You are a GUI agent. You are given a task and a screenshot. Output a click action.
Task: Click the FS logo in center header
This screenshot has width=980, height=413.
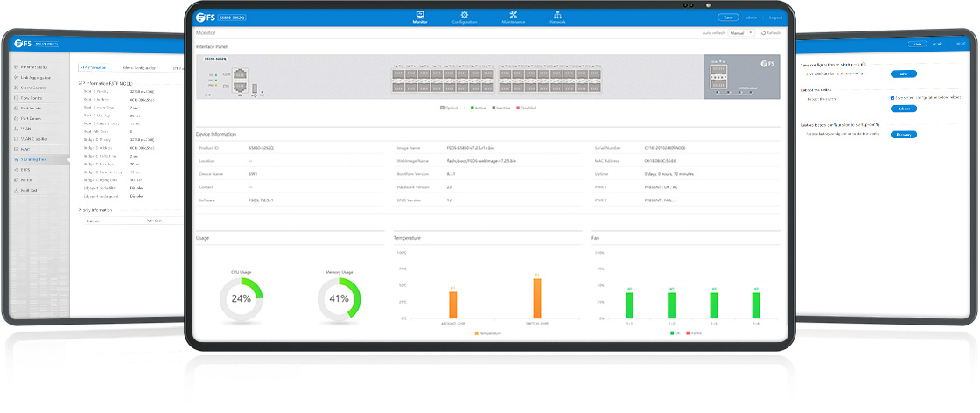coord(206,17)
